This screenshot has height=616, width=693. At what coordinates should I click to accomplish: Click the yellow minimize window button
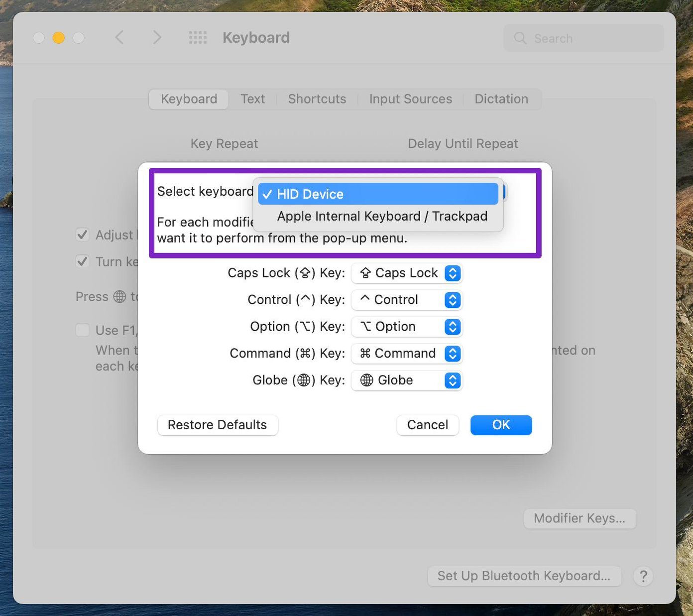point(59,38)
